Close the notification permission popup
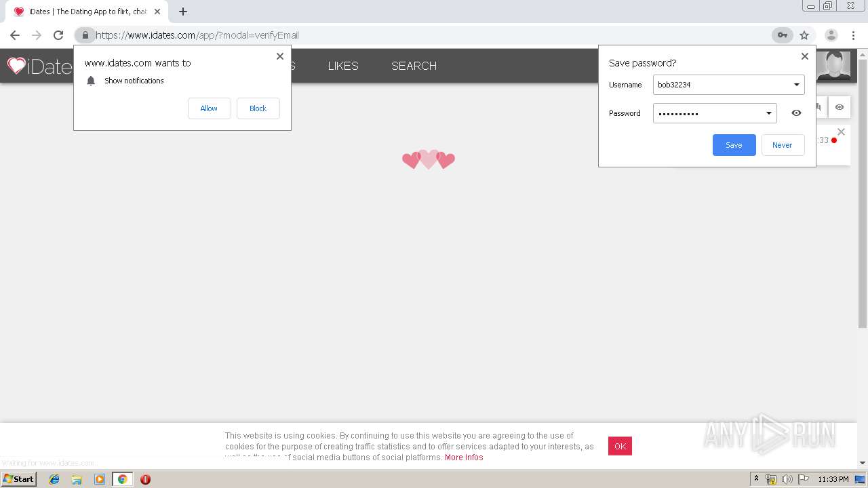Screen dimensions: 868x488 [x=280, y=56]
